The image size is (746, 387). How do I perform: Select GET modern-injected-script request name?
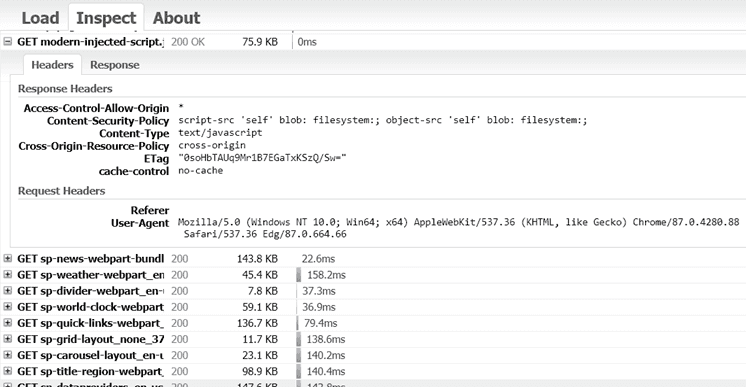tap(90, 42)
